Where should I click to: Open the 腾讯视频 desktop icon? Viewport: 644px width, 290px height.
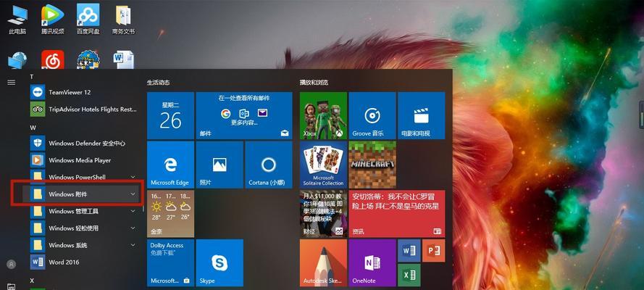(x=53, y=20)
